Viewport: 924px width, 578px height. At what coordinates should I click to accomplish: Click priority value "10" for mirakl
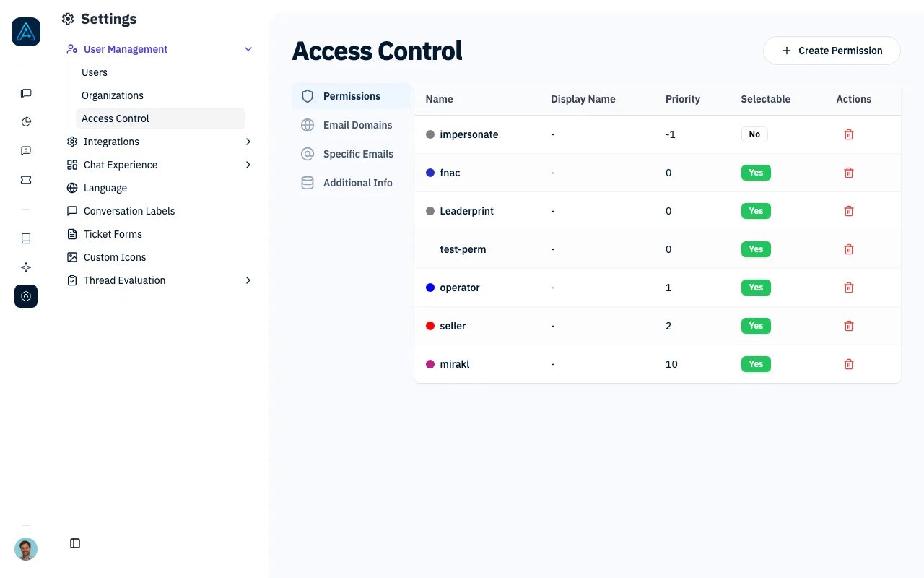pos(671,364)
